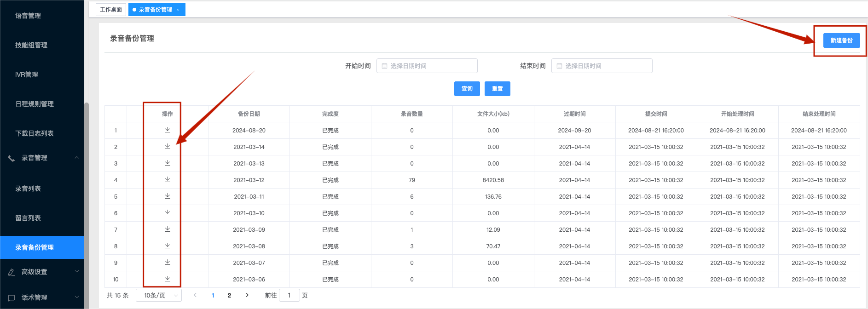Click the 备份日期 column header
The width and height of the screenshot is (868, 309).
249,114
